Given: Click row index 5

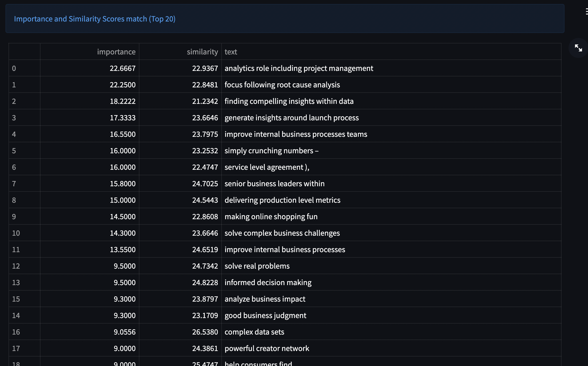Looking at the screenshot, I should click(14, 151).
